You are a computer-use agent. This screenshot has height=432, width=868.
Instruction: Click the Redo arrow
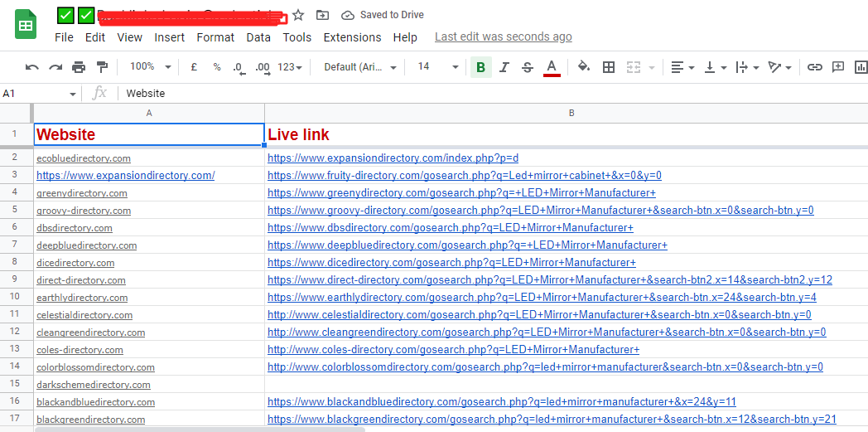tap(55, 67)
